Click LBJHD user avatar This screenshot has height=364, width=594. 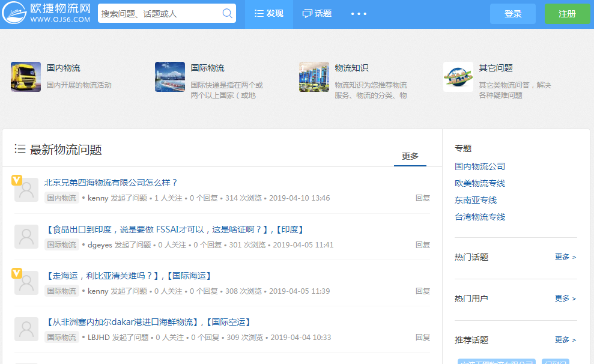pyautogui.click(x=26, y=330)
